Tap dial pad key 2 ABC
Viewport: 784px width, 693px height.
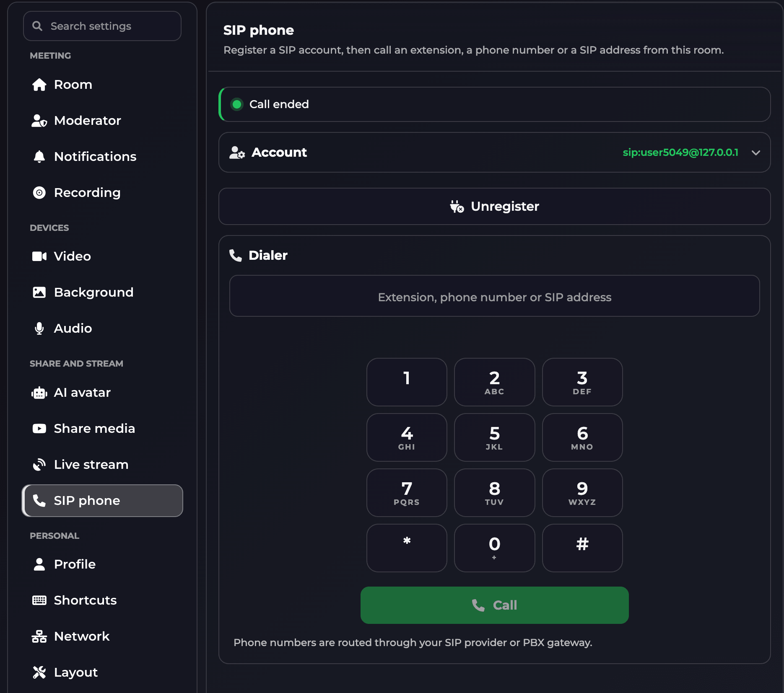tap(495, 382)
